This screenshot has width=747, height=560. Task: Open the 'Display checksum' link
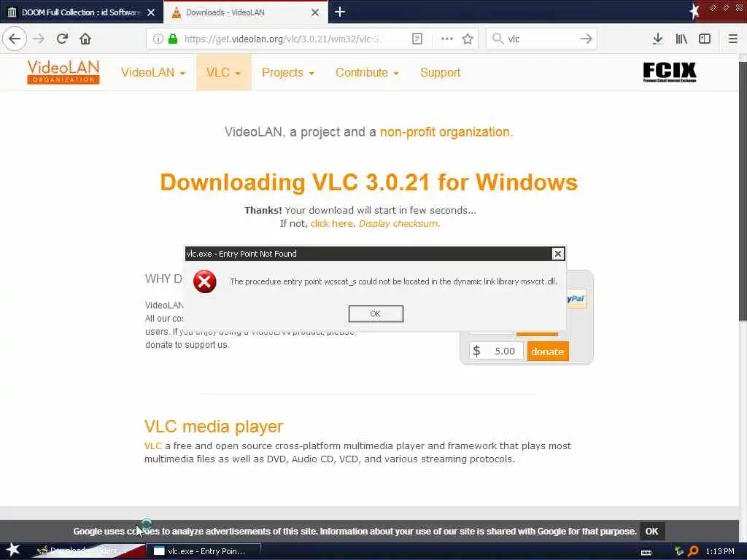pos(398,223)
